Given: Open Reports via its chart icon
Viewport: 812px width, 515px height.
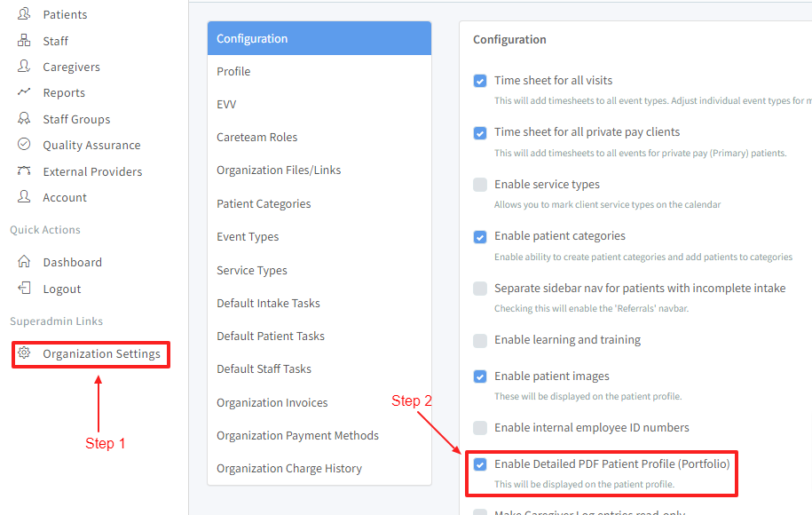Looking at the screenshot, I should tap(24, 92).
